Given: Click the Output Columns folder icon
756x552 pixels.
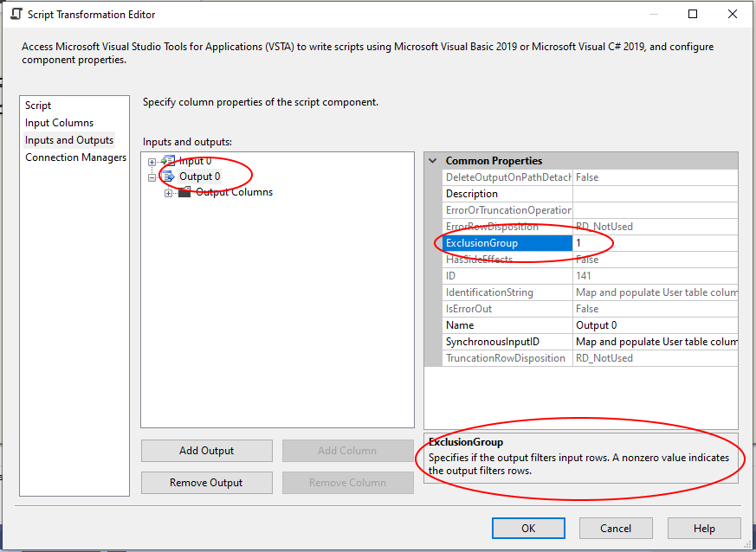Looking at the screenshot, I should pyautogui.click(x=184, y=192).
